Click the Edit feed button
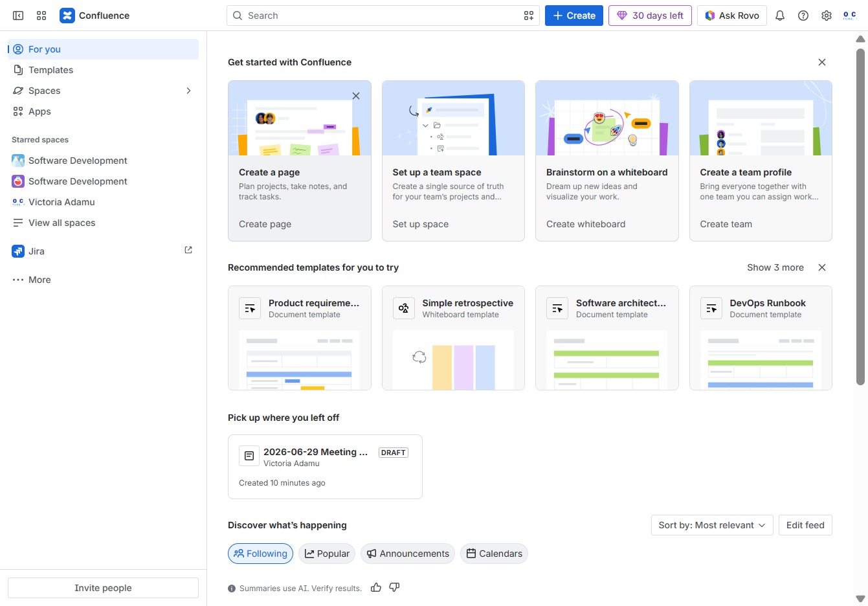This screenshot has width=868, height=606. pos(805,525)
